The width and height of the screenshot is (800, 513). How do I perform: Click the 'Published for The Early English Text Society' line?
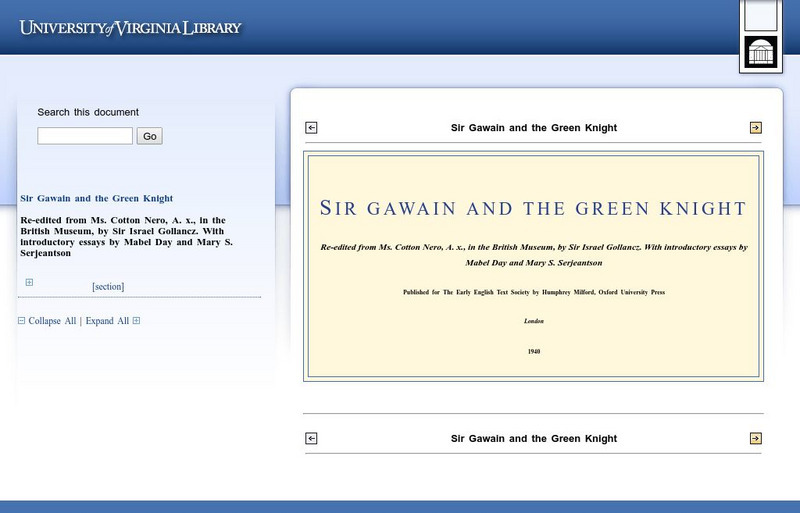534,292
